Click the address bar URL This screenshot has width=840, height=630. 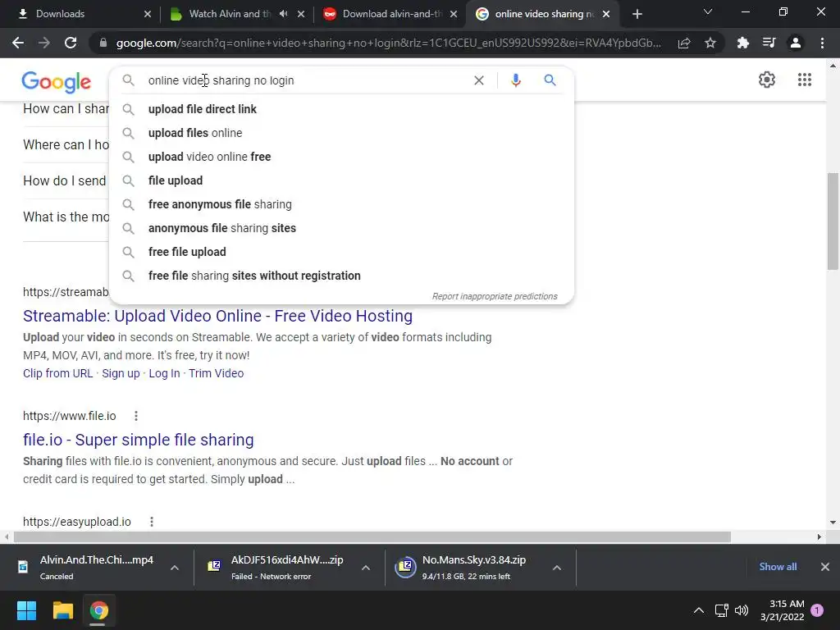click(x=388, y=43)
